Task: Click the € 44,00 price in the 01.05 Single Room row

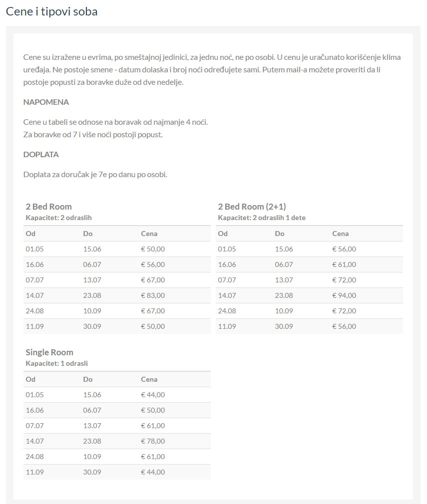Action: pyautogui.click(x=153, y=395)
